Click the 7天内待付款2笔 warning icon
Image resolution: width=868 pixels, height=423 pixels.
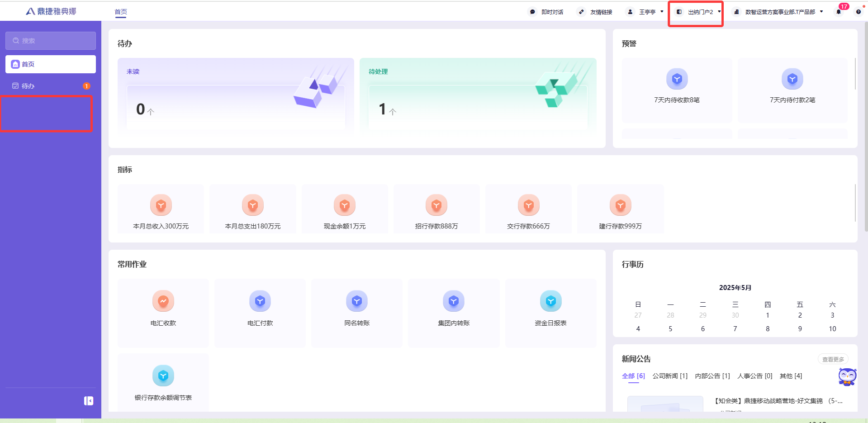click(x=792, y=79)
